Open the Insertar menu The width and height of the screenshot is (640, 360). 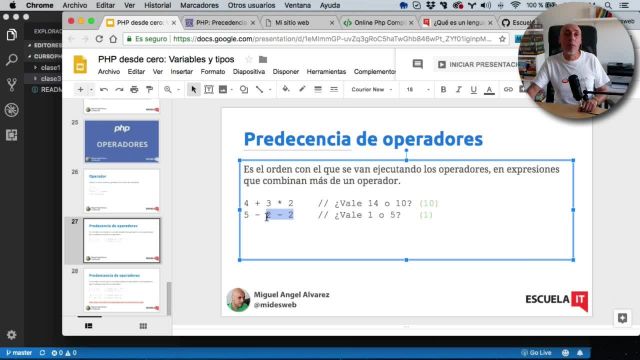[x=182, y=71]
